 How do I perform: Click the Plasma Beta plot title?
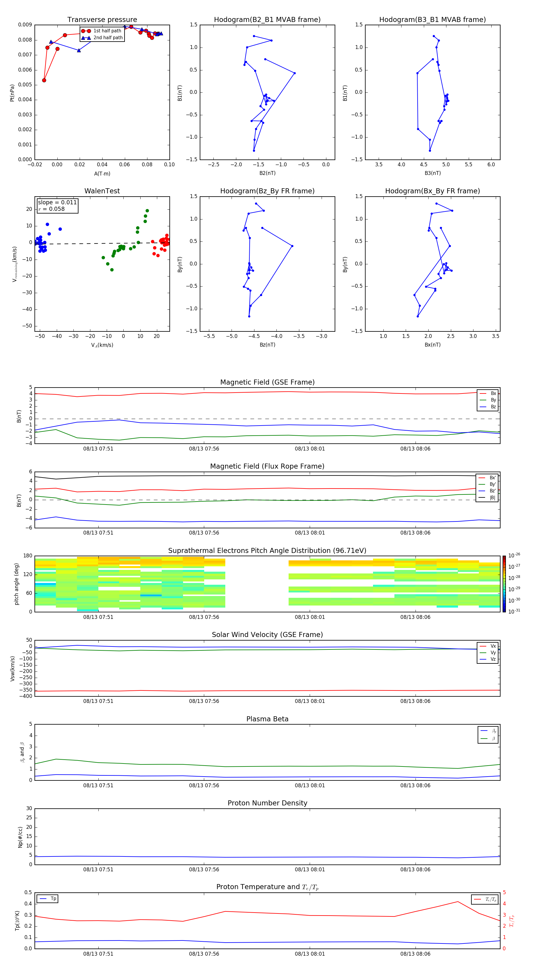pyautogui.click(x=267, y=719)
